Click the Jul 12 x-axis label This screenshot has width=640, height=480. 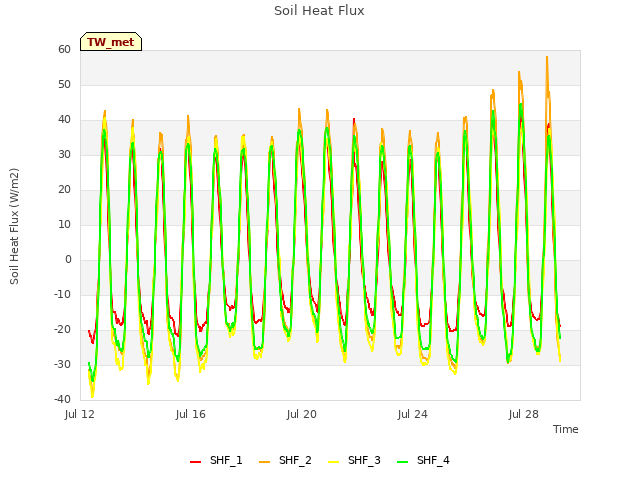click(x=80, y=414)
